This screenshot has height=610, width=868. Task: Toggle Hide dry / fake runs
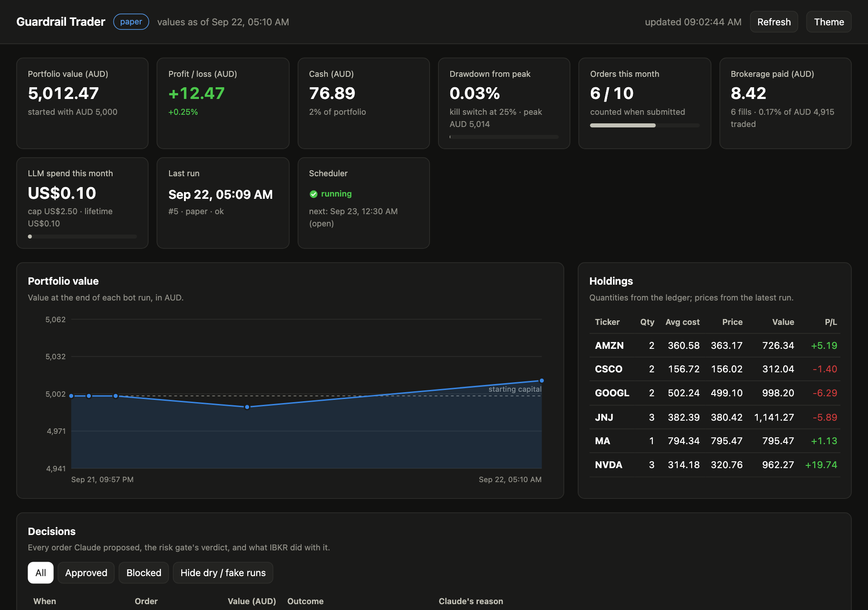(x=223, y=572)
